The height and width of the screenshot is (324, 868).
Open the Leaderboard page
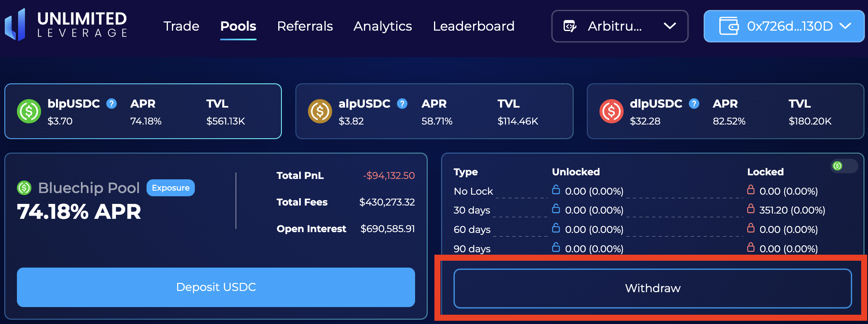(x=473, y=26)
